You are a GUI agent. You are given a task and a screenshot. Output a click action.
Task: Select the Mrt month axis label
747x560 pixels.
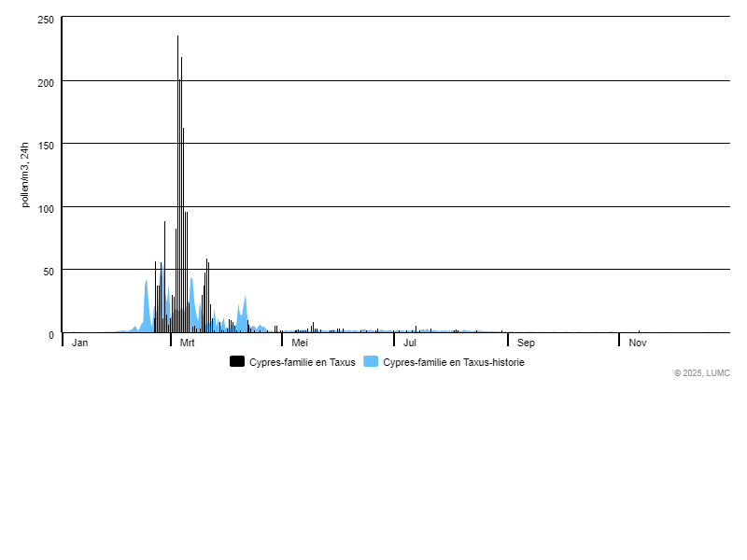pyautogui.click(x=187, y=343)
